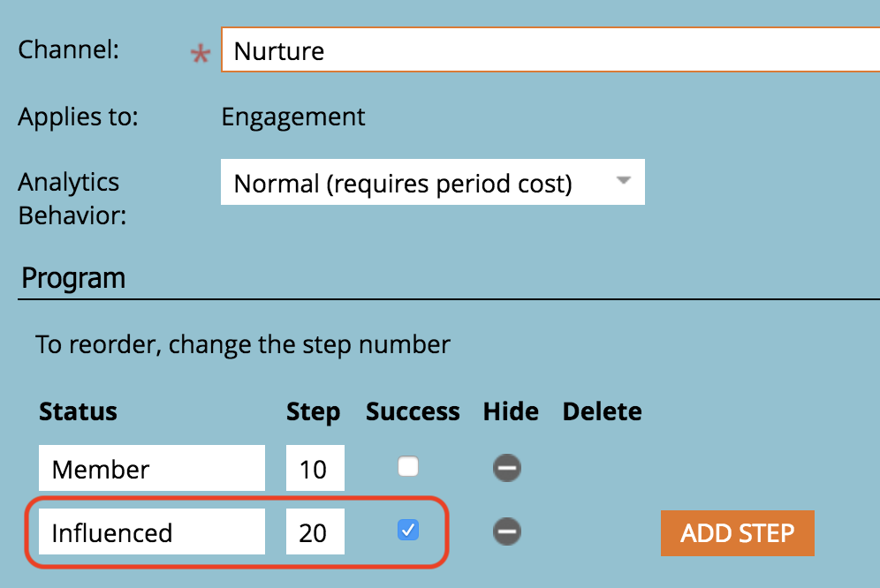Click the red required asterisk by Channel

pos(201,55)
